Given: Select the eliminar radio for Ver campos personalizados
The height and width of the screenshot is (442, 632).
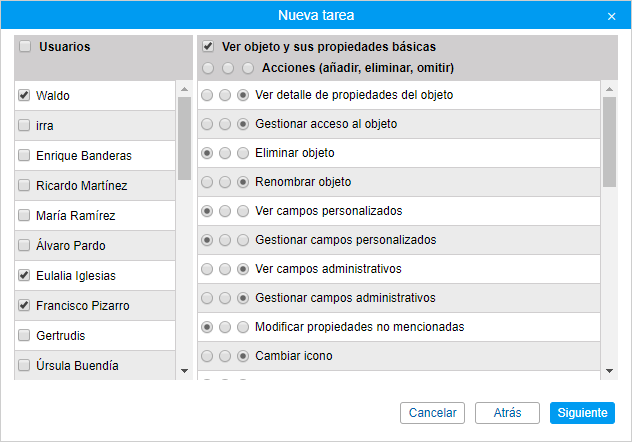Looking at the screenshot, I should tap(225, 212).
